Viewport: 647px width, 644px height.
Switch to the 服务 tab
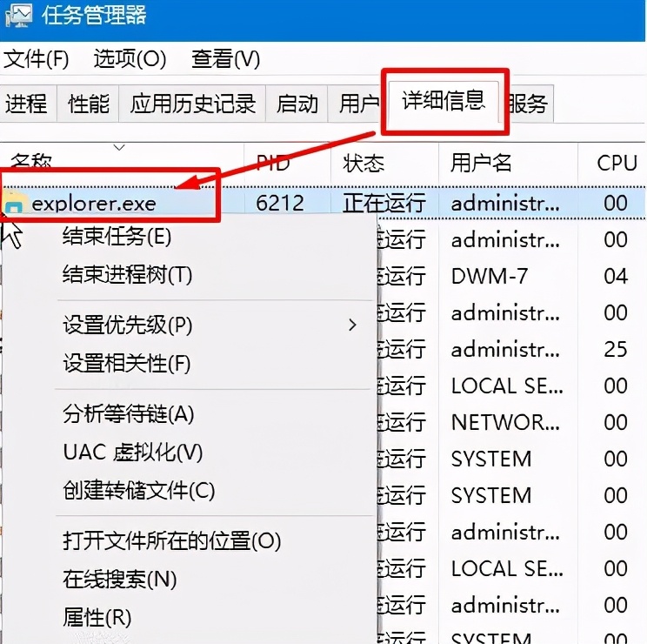[x=528, y=104]
